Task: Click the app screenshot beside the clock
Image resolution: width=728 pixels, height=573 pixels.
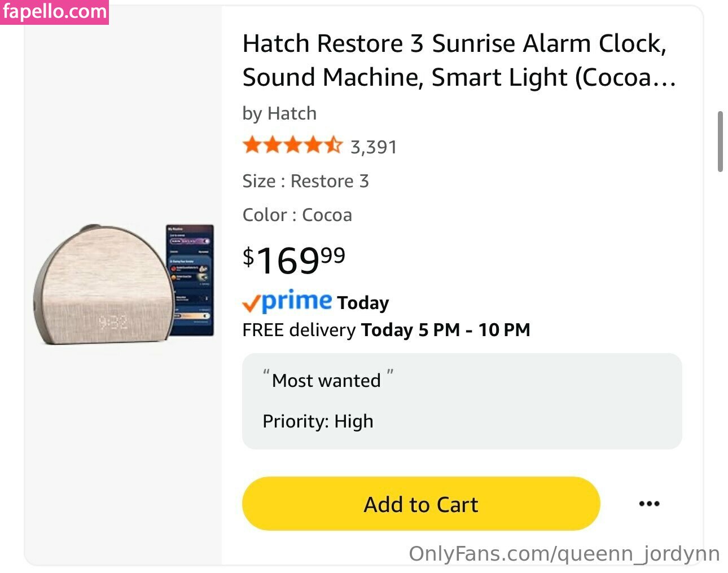Action: tap(190, 280)
